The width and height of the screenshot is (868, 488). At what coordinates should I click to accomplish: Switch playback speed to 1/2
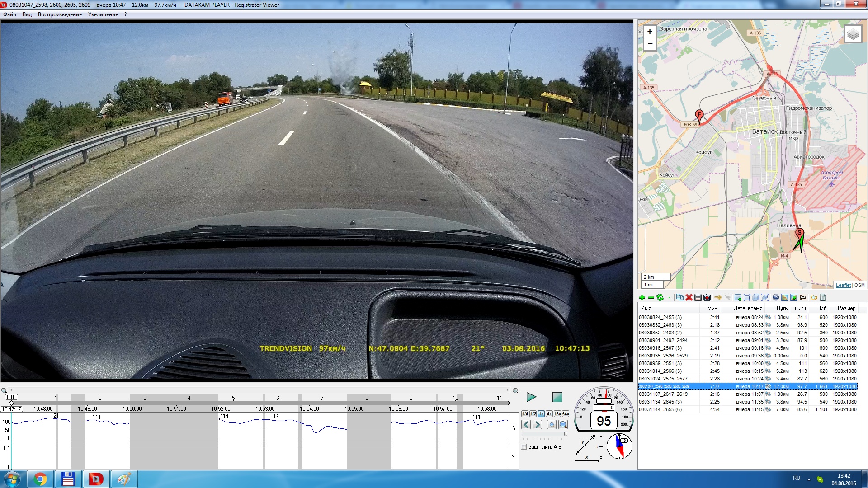click(533, 414)
